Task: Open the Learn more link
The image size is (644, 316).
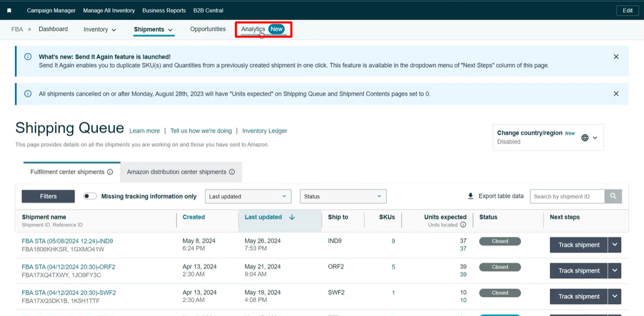Action: click(144, 131)
